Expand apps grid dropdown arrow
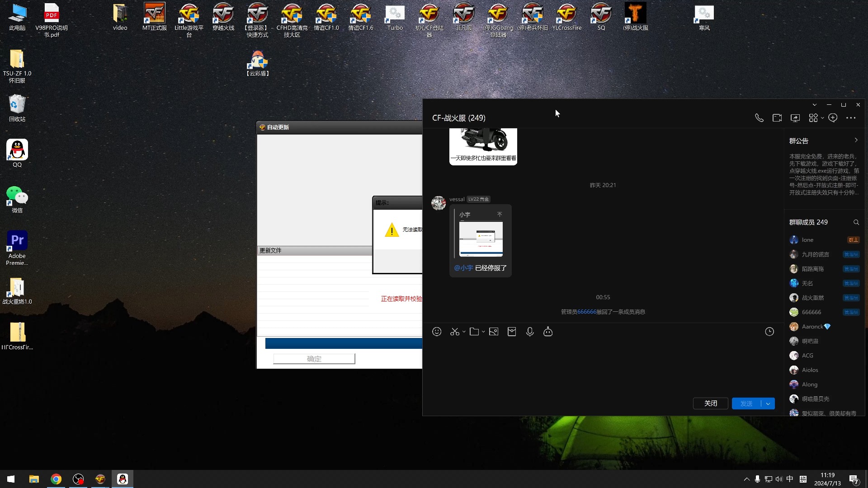The height and width of the screenshot is (488, 868). (822, 118)
